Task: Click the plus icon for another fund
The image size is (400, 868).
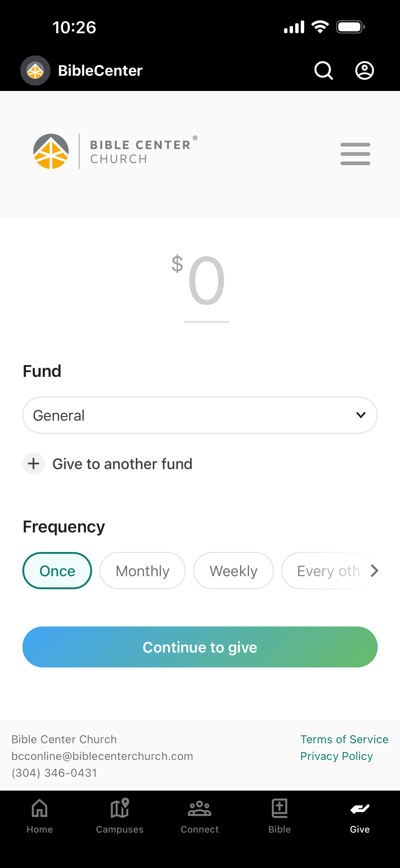Action: (33, 464)
